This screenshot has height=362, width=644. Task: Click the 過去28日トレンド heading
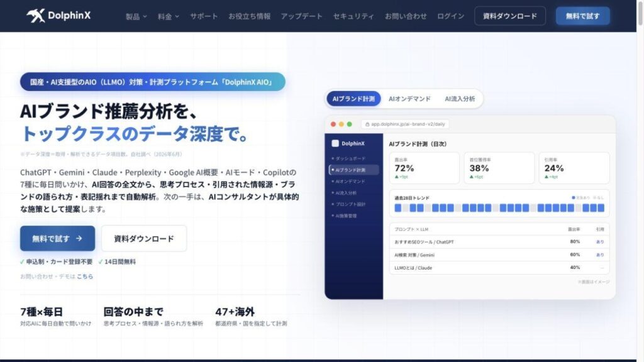[x=411, y=198]
